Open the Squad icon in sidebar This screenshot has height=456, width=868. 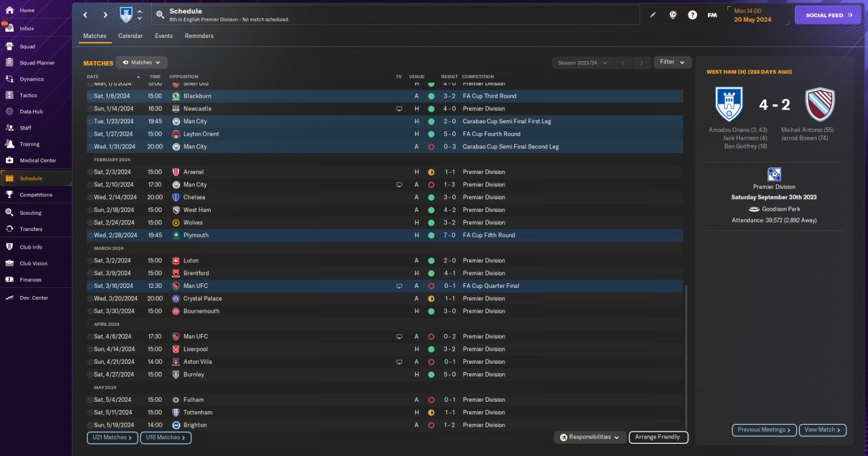coord(9,47)
